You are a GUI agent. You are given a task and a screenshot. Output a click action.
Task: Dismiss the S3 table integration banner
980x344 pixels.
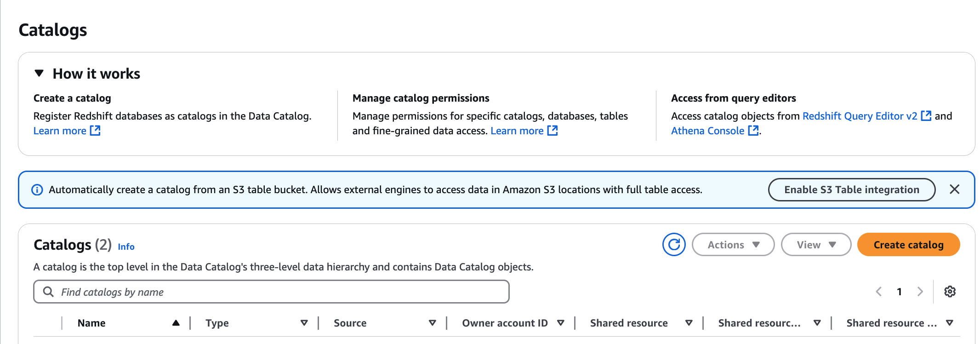point(954,189)
